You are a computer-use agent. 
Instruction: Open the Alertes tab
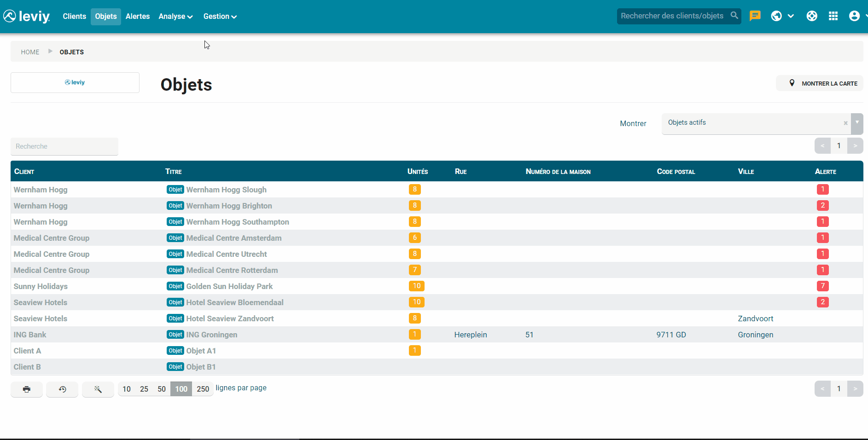point(138,17)
